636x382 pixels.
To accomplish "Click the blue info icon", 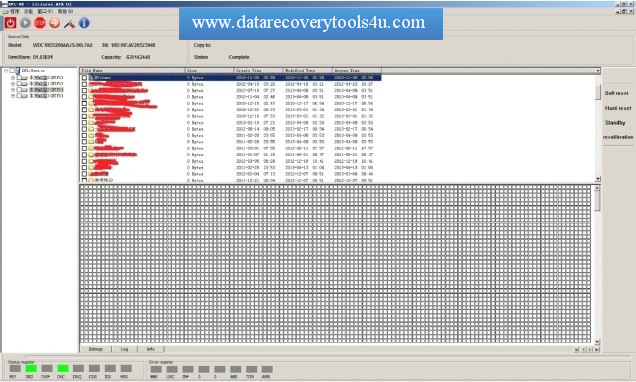I will coord(84,23).
